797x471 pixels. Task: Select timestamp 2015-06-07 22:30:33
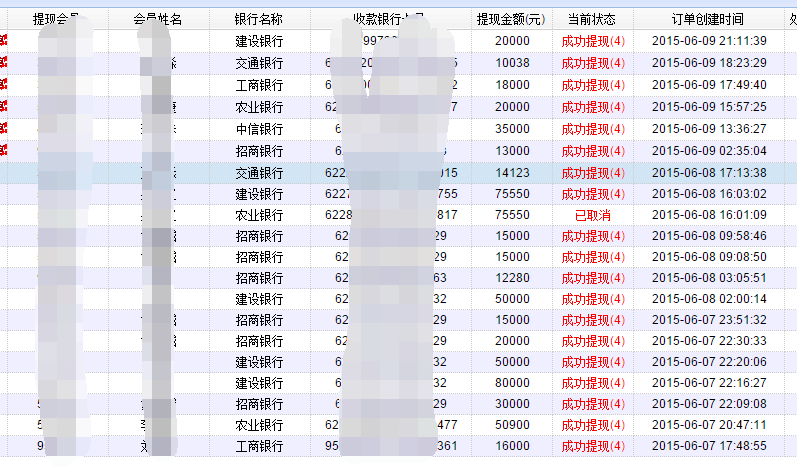pos(709,341)
